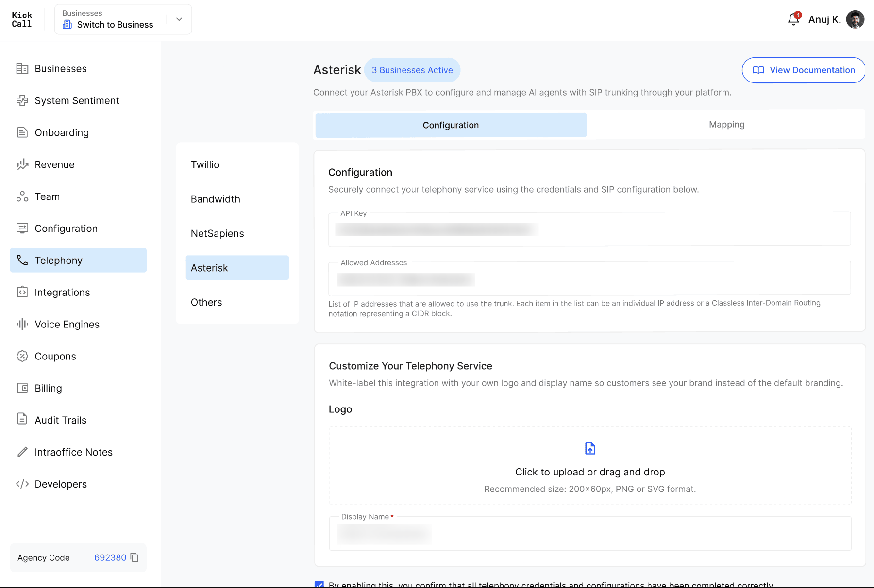Open the Businesses switcher dropdown
The image size is (874, 588).
(x=123, y=19)
